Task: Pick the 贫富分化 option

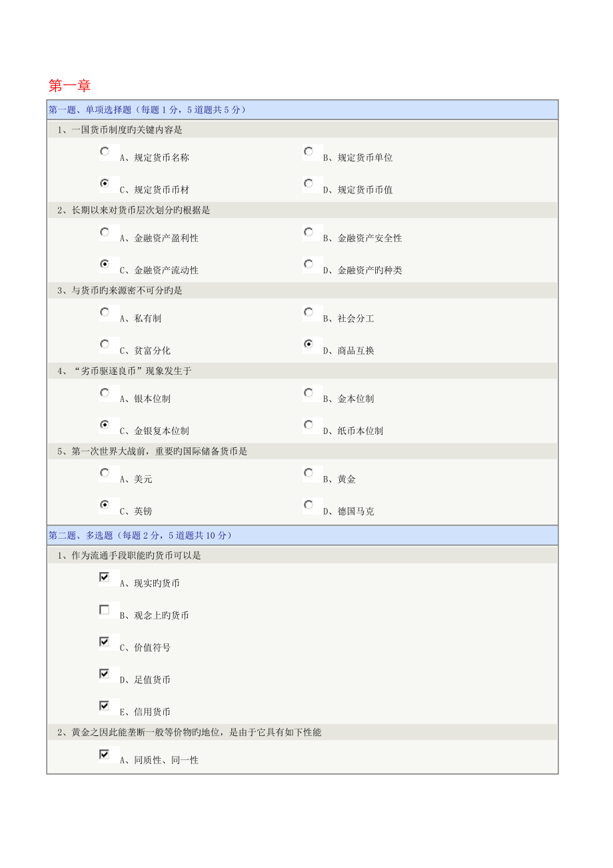Action: pyautogui.click(x=105, y=344)
